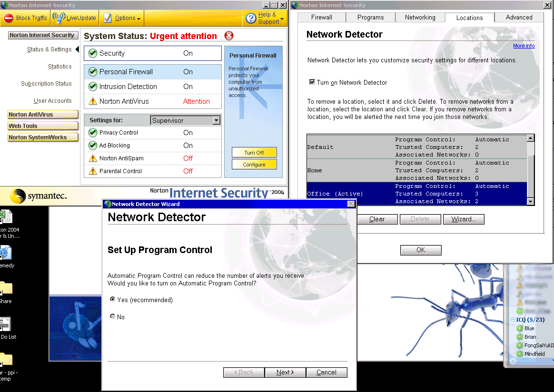Select the Office (Active) location row
Screen dimensions: 554x392
(x=417, y=194)
